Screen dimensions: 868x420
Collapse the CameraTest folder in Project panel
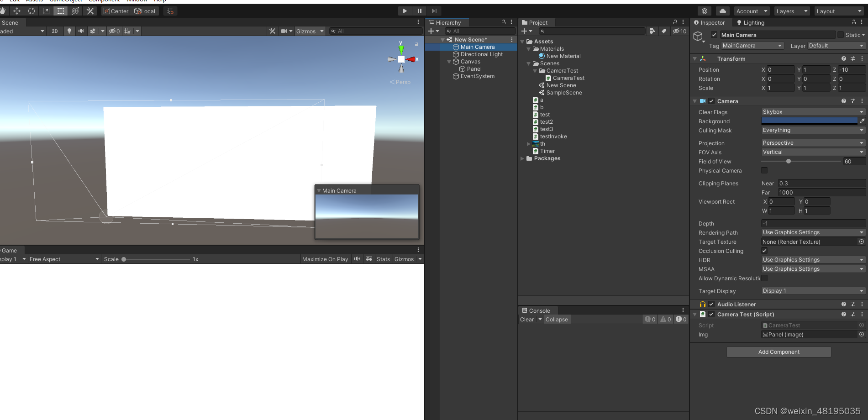(535, 70)
